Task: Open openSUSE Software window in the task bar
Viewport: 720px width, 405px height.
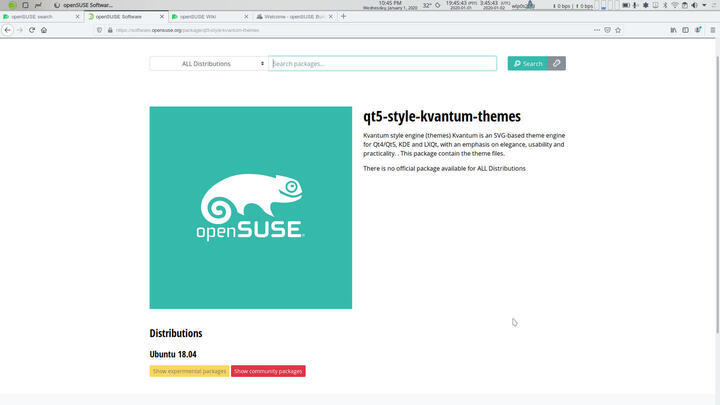Action: pyautogui.click(x=83, y=5)
